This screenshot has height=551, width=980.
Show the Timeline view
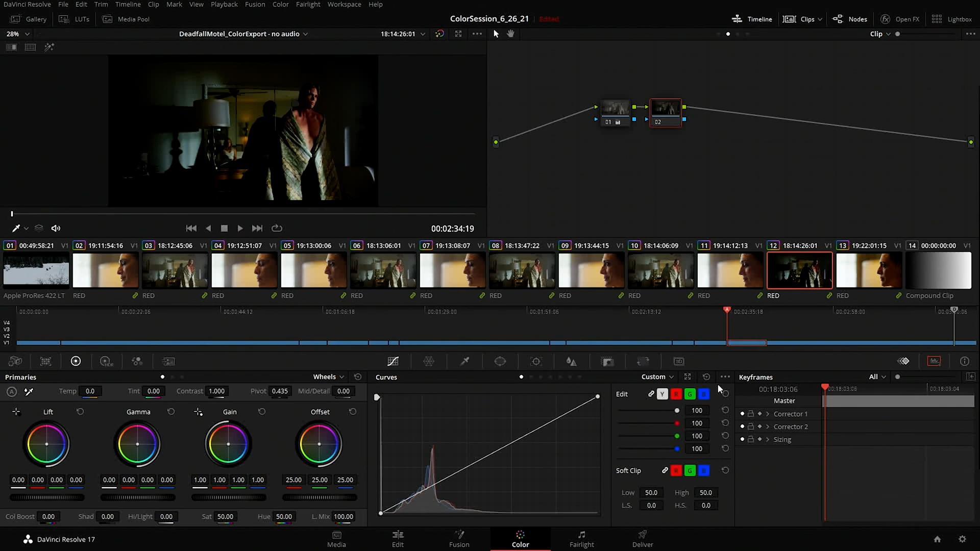click(752, 19)
